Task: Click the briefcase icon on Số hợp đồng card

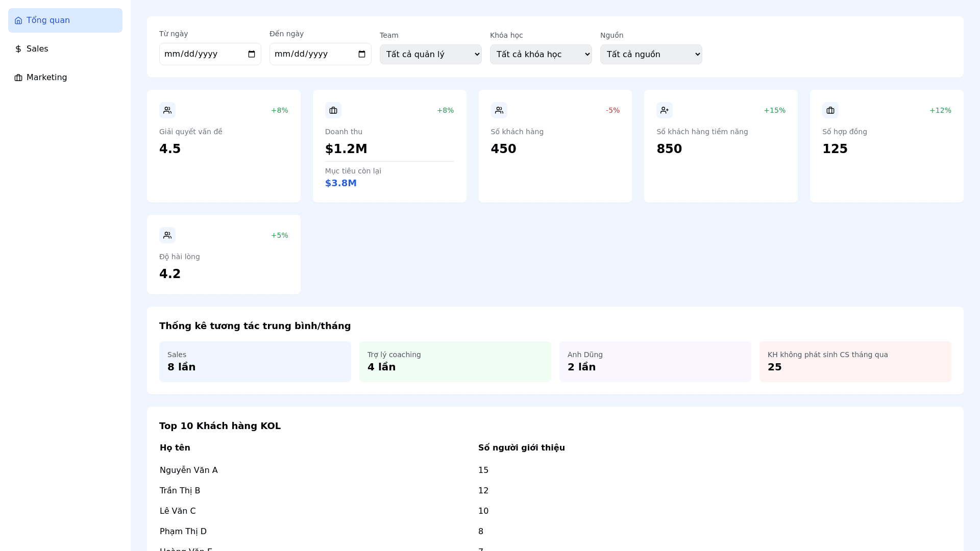Action: click(x=830, y=110)
